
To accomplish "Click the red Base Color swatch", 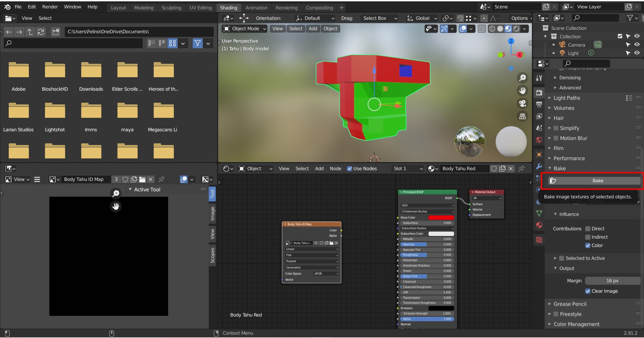I will point(441,218).
